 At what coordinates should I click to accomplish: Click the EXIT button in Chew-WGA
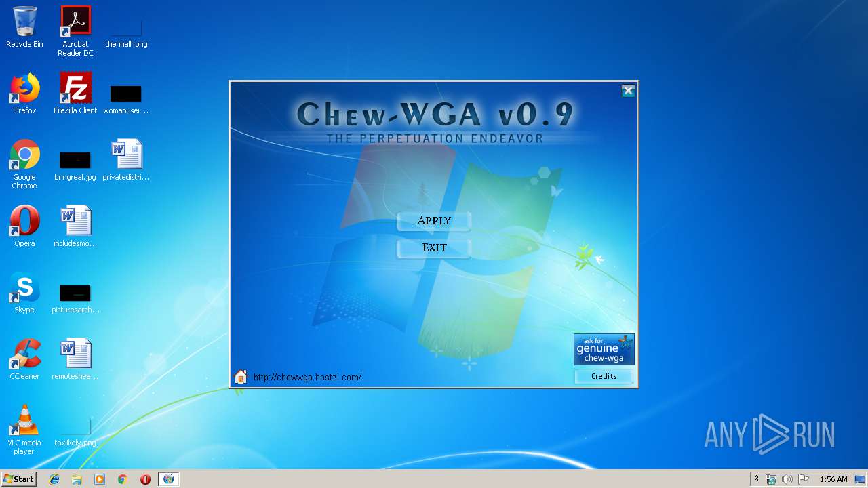(x=434, y=248)
